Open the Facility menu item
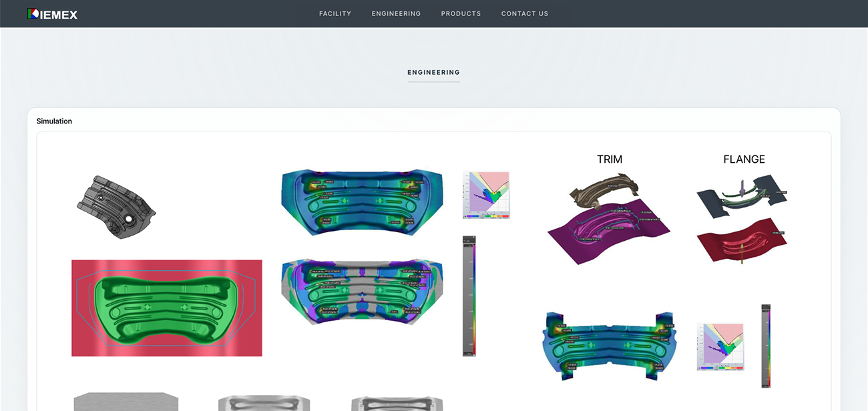 coord(335,13)
